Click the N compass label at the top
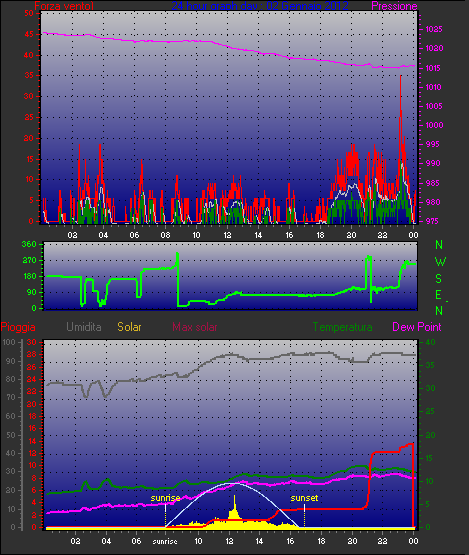The height and width of the screenshot is (555, 469). point(439,245)
